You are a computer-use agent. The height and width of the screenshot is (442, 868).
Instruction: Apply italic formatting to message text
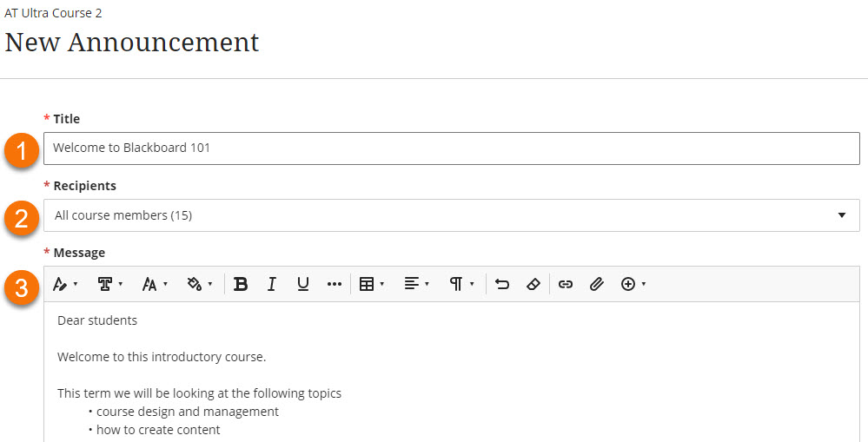pyautogui.click(x=272, y=284)
